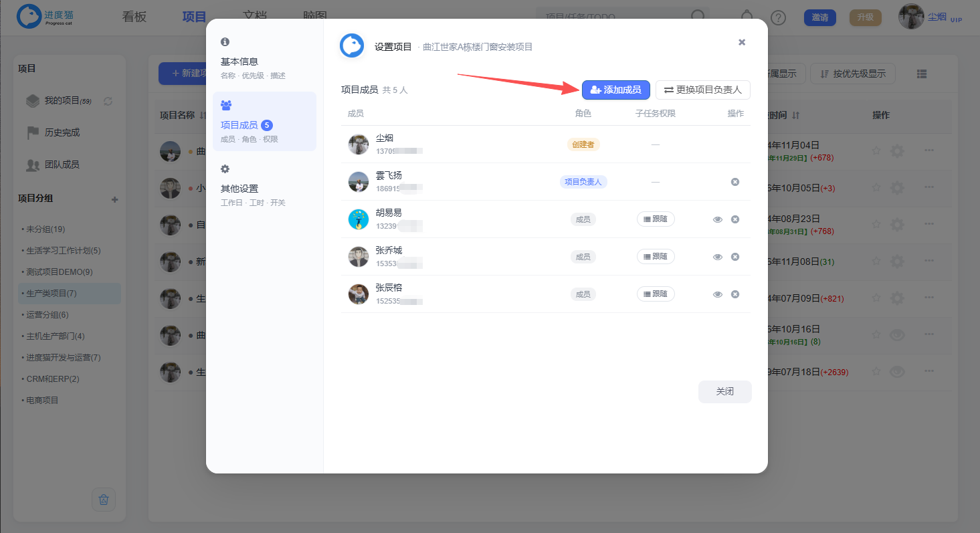The height and width of the screenshot is (533, 980).
Task: Select 生产类项目(7) group
Action: pos(70,294)
